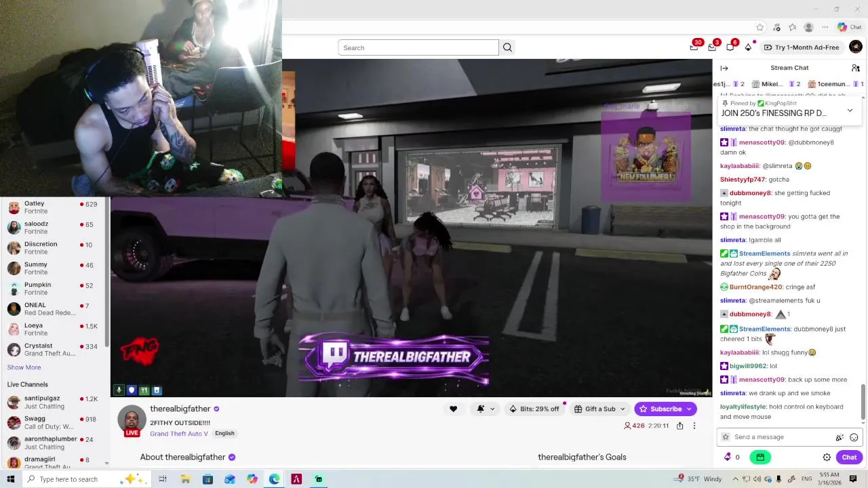Open the chat settings gear icon
Screen dimensions: 868x488
tap(827, 457)
